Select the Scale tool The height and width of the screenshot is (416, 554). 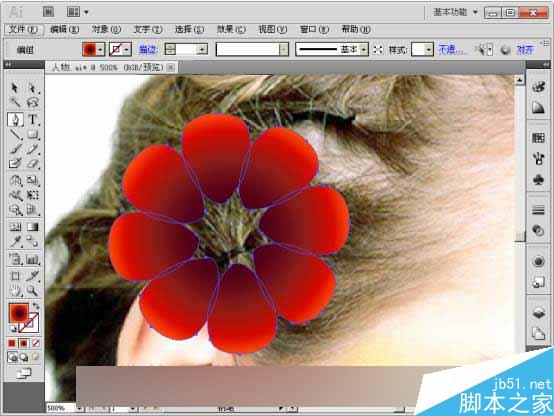pos(32,181)
